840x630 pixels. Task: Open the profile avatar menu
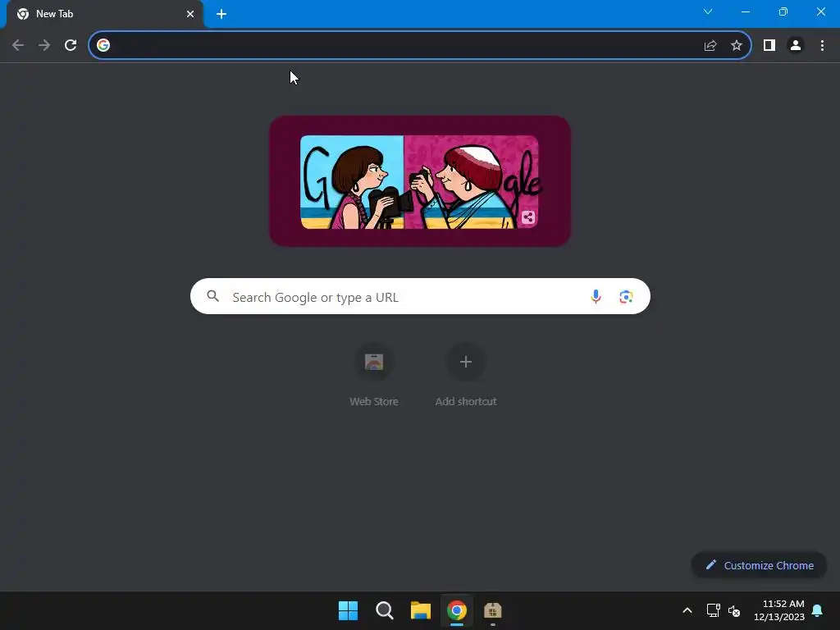(796, 46)
